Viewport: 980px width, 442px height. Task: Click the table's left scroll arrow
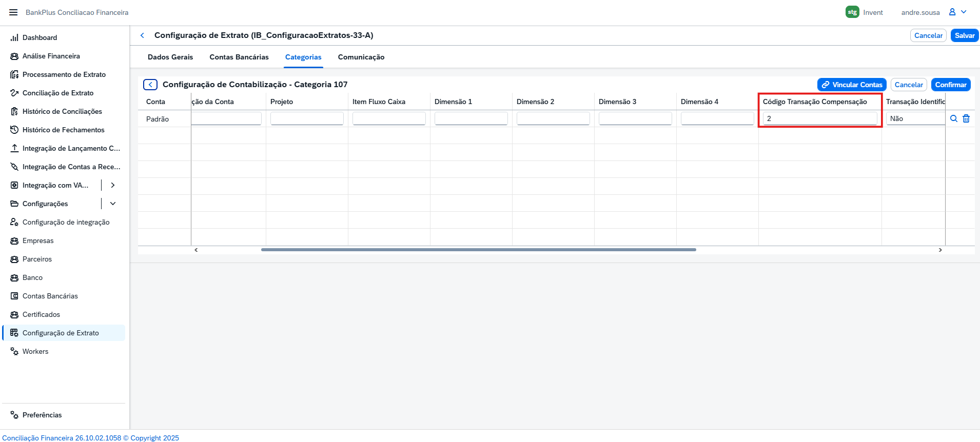196,250
